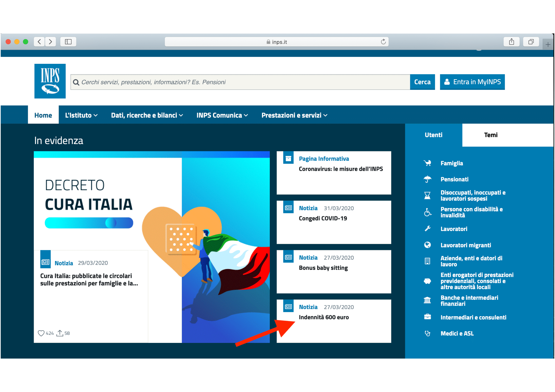This screenshot has width=555, height=392.
Task: Show all tabs overview icon
Action: [531, 42]
